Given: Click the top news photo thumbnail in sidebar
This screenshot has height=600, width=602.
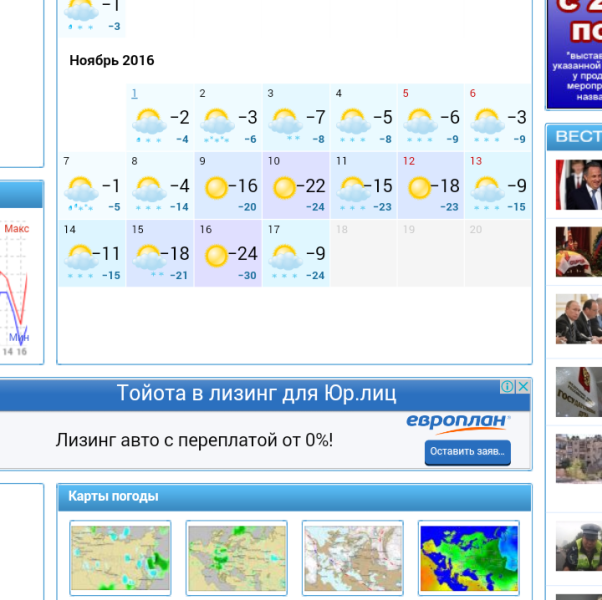Looking at the screenshot, I should [579, 184].
